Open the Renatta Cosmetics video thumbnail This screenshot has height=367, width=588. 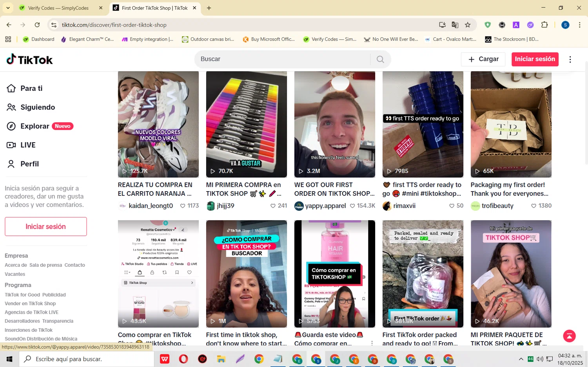158,274
